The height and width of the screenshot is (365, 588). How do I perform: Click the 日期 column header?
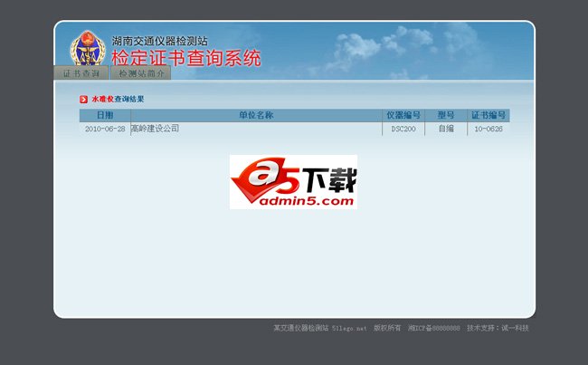point(105,115)
